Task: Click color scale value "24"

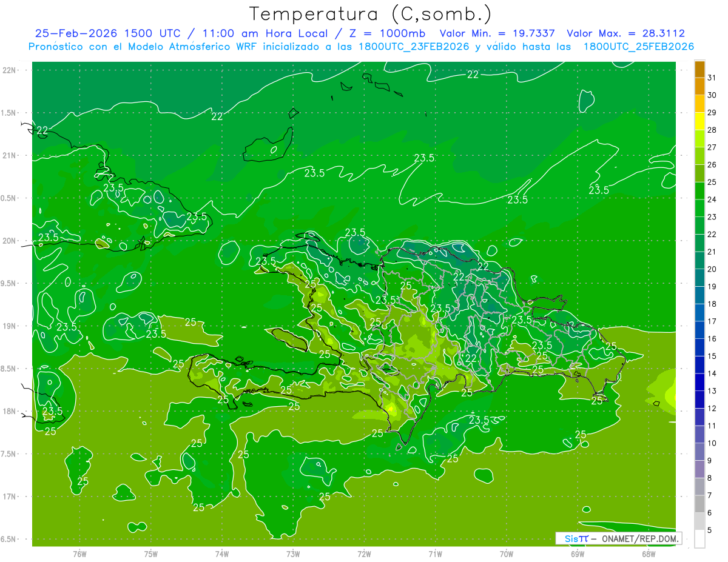Action: click(x=712, y=199)
